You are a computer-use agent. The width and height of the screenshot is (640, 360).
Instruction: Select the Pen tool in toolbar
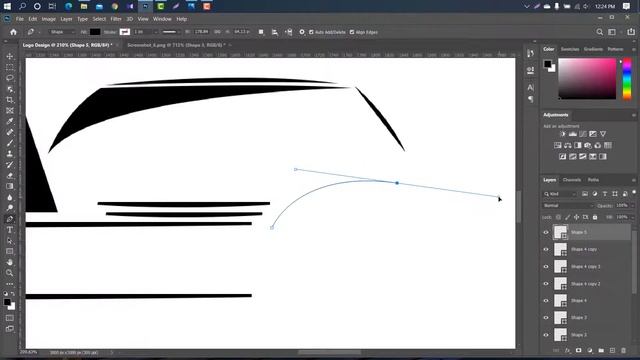tap(10, 219)
